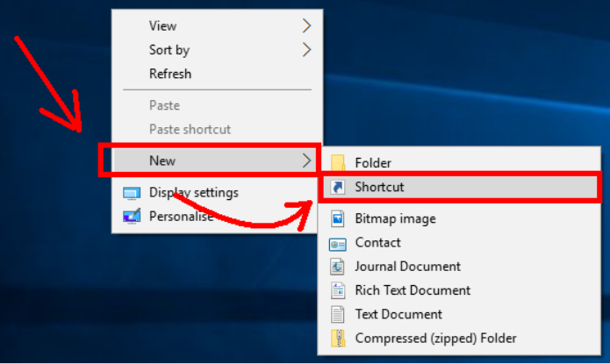The width and height of the screenshot is (610, 364).
Task: Click the Personalise icon
Action: point(132,217)
